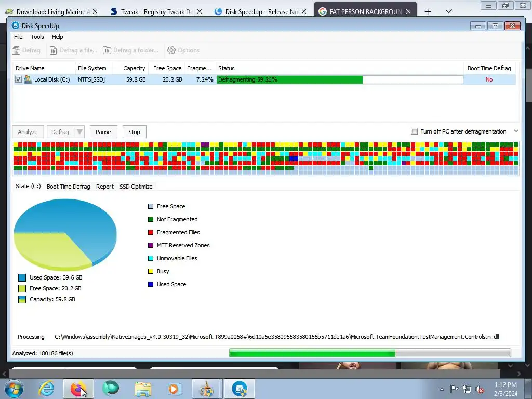This screenshot has height=399, width=532.
Task: Open the media player taskbar icon
Action: [175, 389]
